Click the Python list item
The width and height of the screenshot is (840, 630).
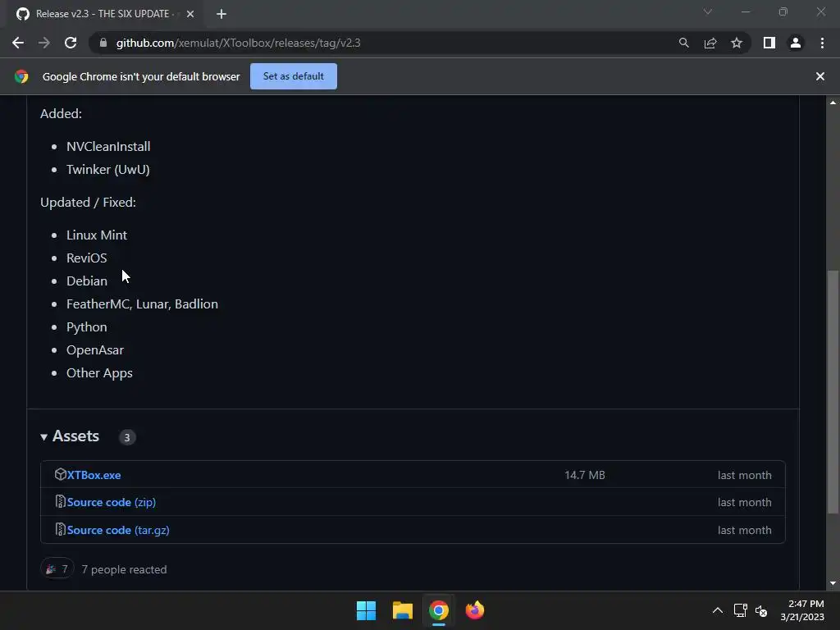87,327
